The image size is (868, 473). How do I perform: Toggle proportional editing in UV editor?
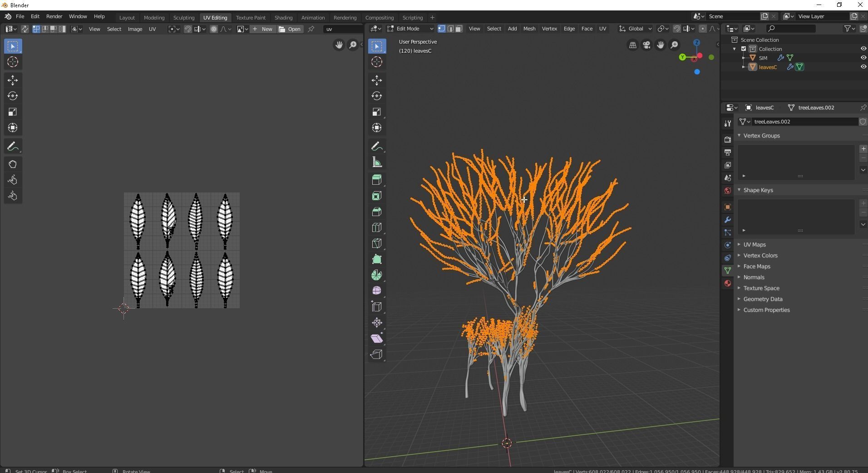click(x=214, y=29)
